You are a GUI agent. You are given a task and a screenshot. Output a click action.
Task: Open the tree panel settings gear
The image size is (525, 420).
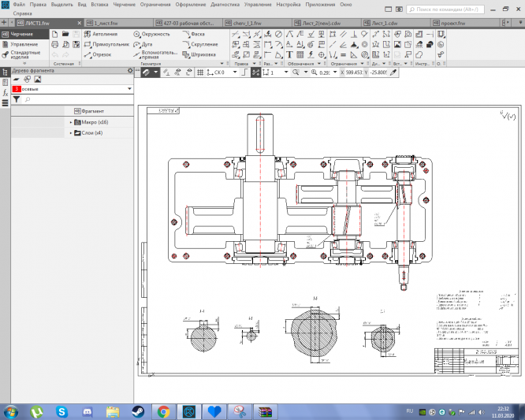click(130, 71)
